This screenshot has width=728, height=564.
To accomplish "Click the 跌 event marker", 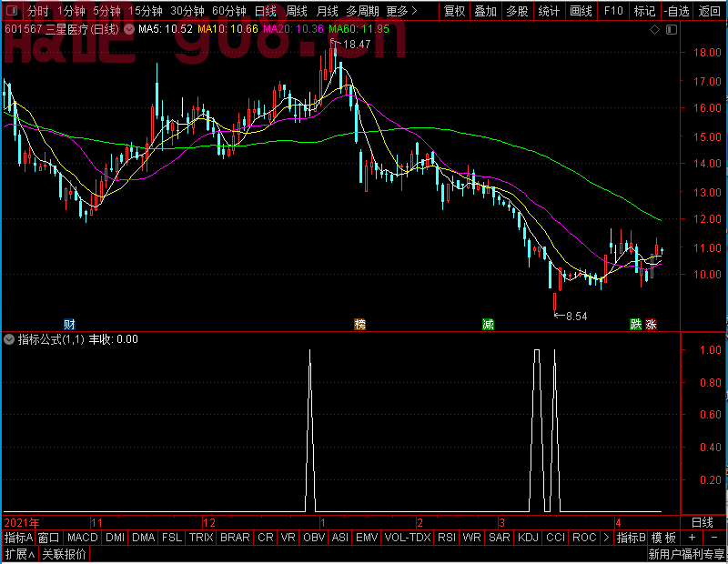I will [635, 324].
